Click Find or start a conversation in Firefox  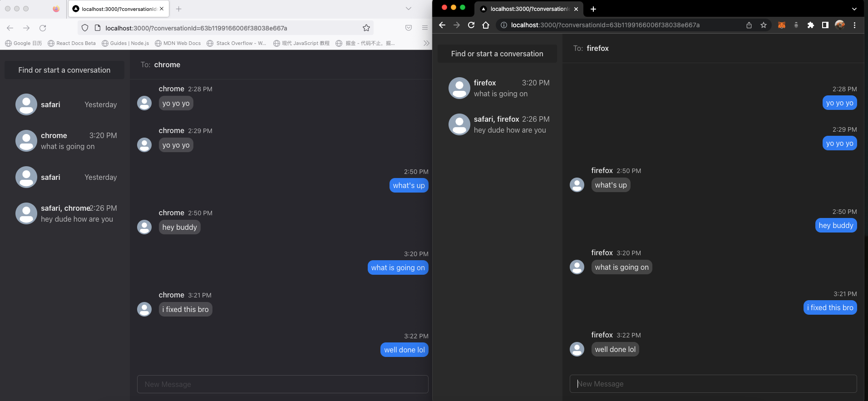coord(64,70)
